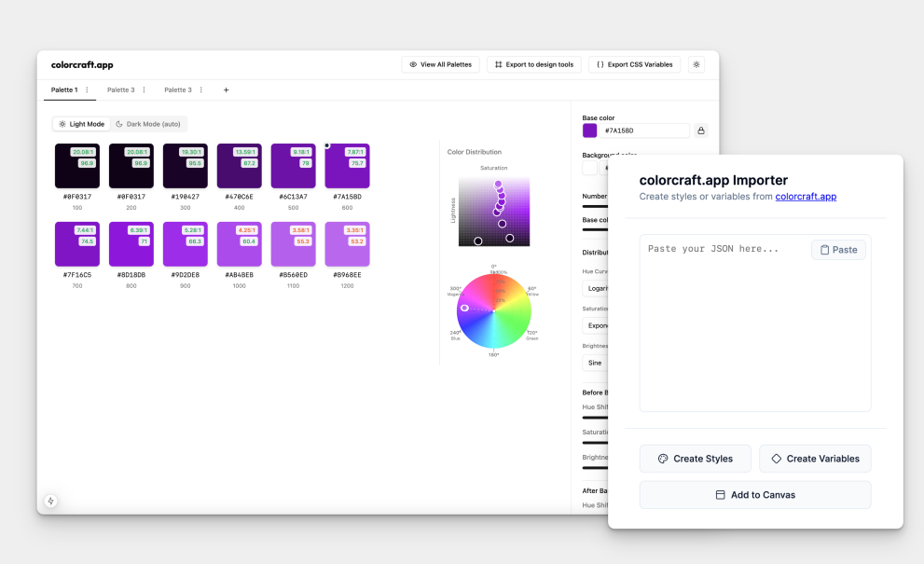Toggle the sun theme icon in header
This screenshot has height=564, width=924.
point(697,64)
